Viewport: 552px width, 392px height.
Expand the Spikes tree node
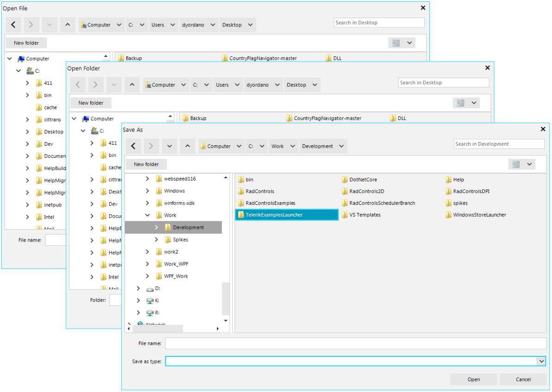point(157,239)
